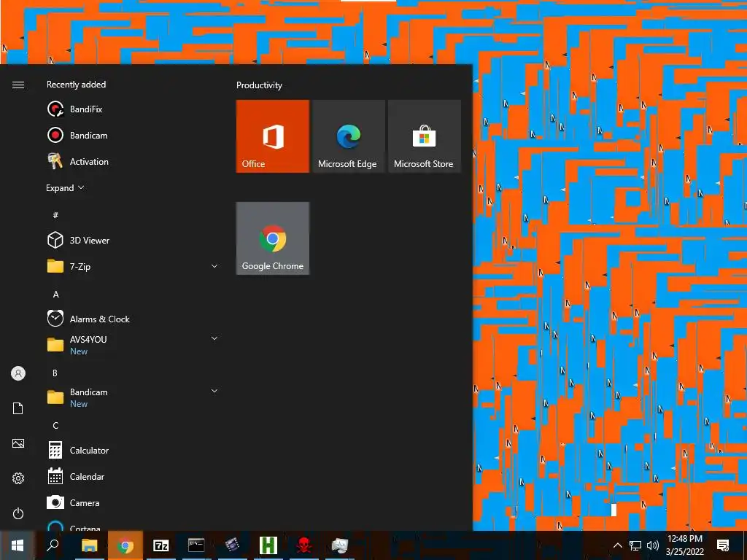Open the monitor graph app on taskbar
The height and width of the screenshot is (560, 747).
point(340,545)
